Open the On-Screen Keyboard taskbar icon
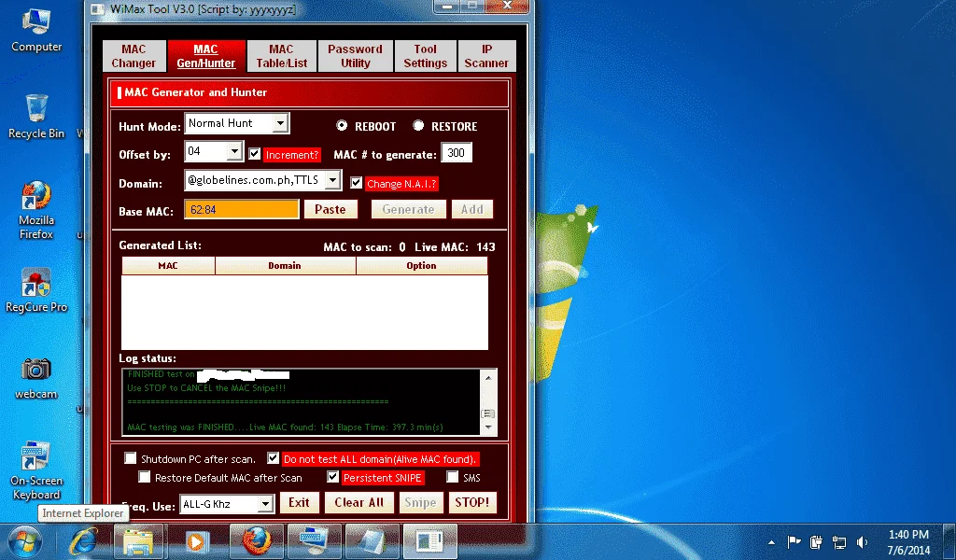 coord(313,541)
